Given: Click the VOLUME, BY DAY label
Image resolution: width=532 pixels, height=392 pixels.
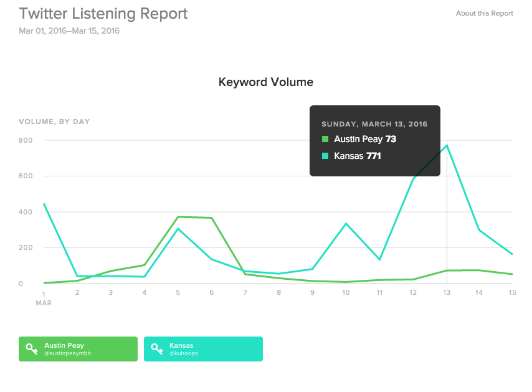Looking at the screenshot, I should tap(54, 122).
